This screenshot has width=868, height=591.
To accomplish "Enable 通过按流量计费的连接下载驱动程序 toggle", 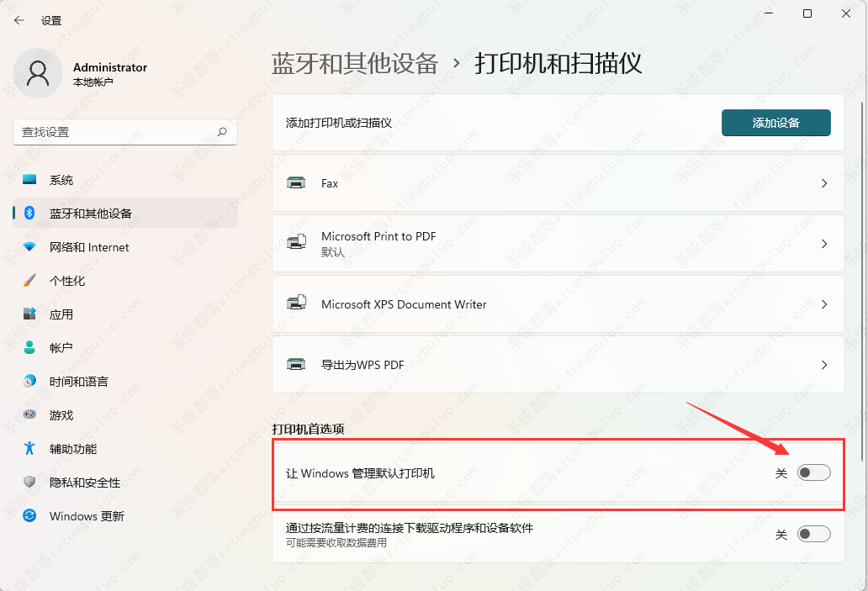I will pyautogui.click(x=813, y=534).
